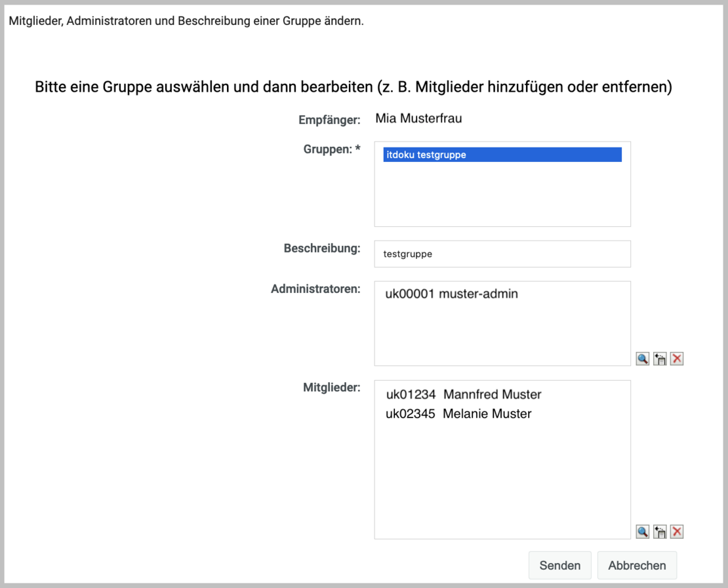Screen dimensions: 728x588
Task: Click empty space in the Gruppen list box
Action: point(502,197)
